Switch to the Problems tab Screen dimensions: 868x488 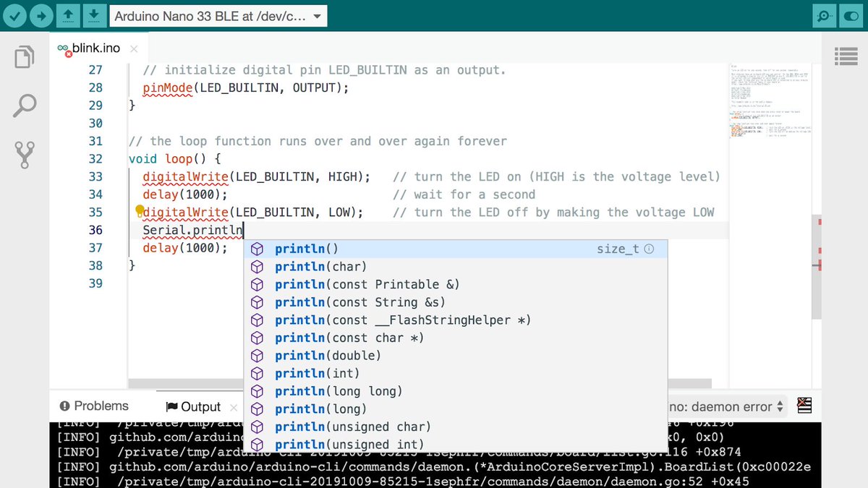(94, 406)
